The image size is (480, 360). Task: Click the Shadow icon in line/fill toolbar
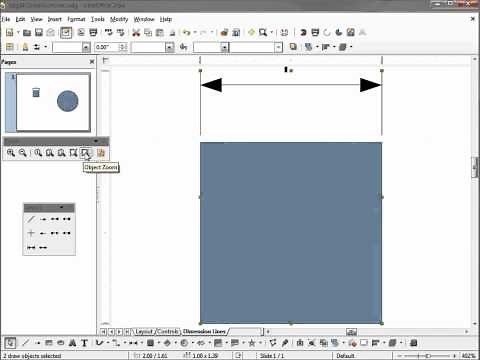click(x=293, y=47)
